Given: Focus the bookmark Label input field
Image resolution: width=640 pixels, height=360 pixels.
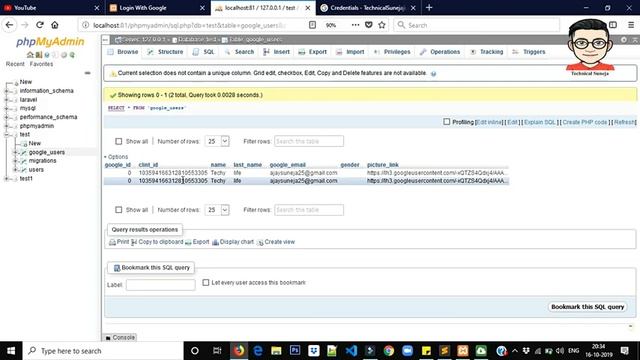Looking at the screenshot, I should click(x=160, y=284).
